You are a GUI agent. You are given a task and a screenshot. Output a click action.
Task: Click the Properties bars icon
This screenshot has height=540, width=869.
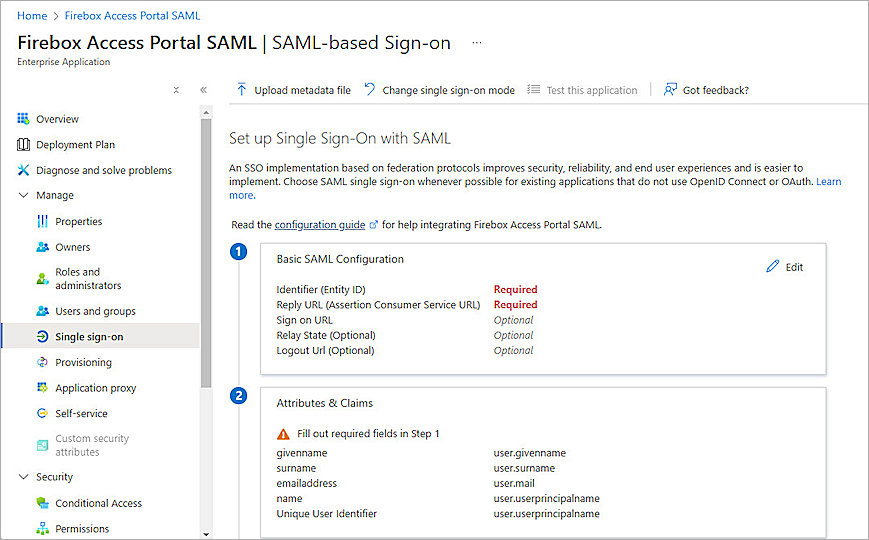point(42,221)
